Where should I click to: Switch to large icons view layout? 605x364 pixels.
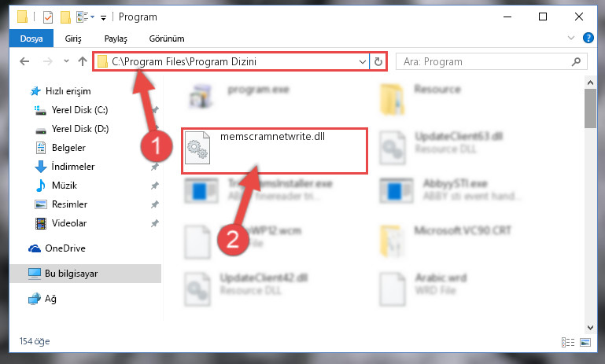585,342
